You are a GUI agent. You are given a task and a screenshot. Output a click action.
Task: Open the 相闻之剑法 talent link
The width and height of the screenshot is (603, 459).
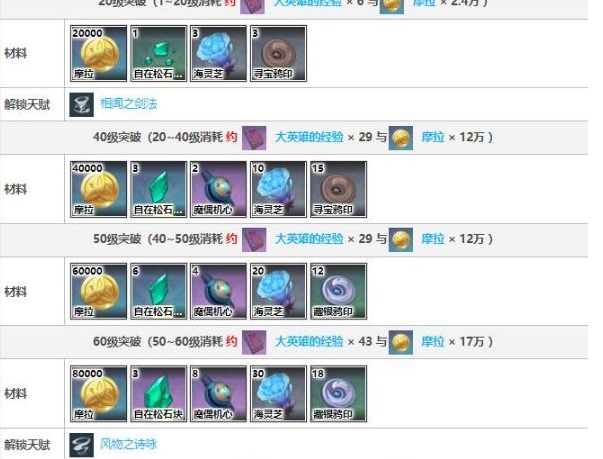(128, 104)
